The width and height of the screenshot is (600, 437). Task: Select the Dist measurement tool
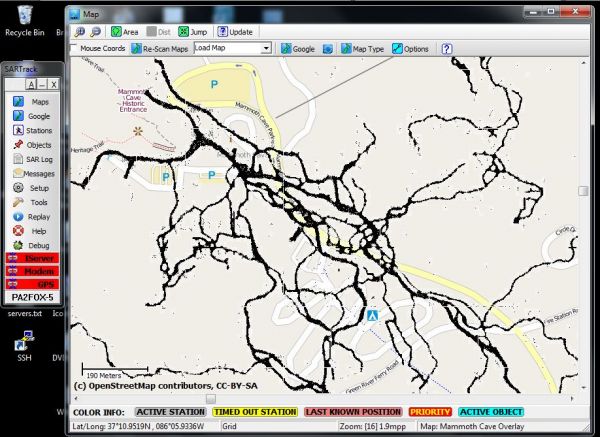click(x=158, y=32)
